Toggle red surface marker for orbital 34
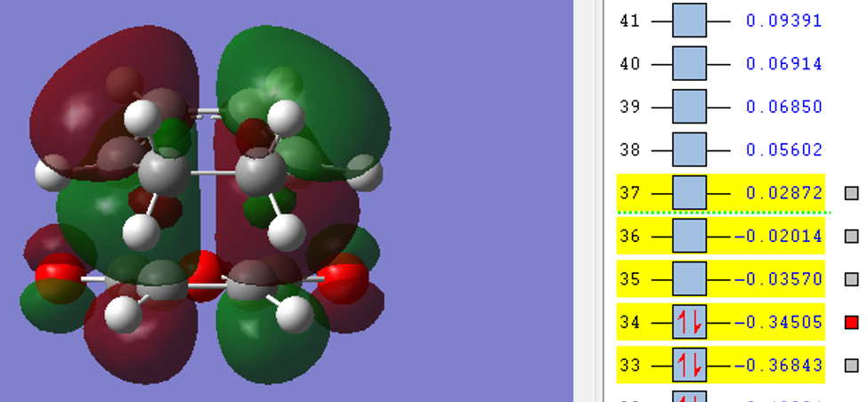This screenshot has width=868, height=402. [851, 322]
